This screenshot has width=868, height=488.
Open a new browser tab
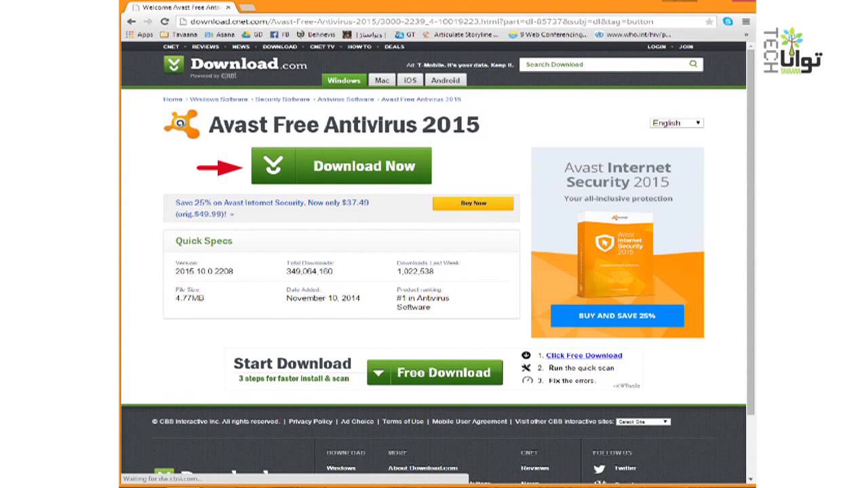tap(247, 7)
